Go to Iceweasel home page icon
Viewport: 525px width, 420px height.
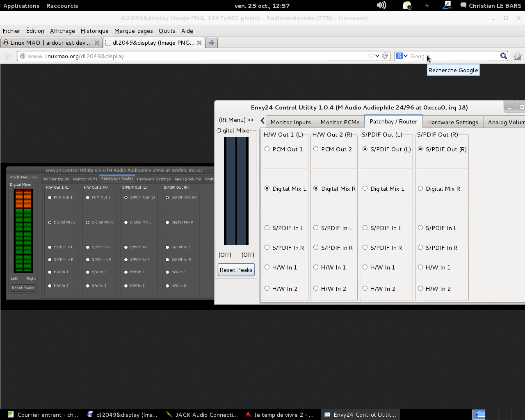pyautogui.click(x=517, y=56)
